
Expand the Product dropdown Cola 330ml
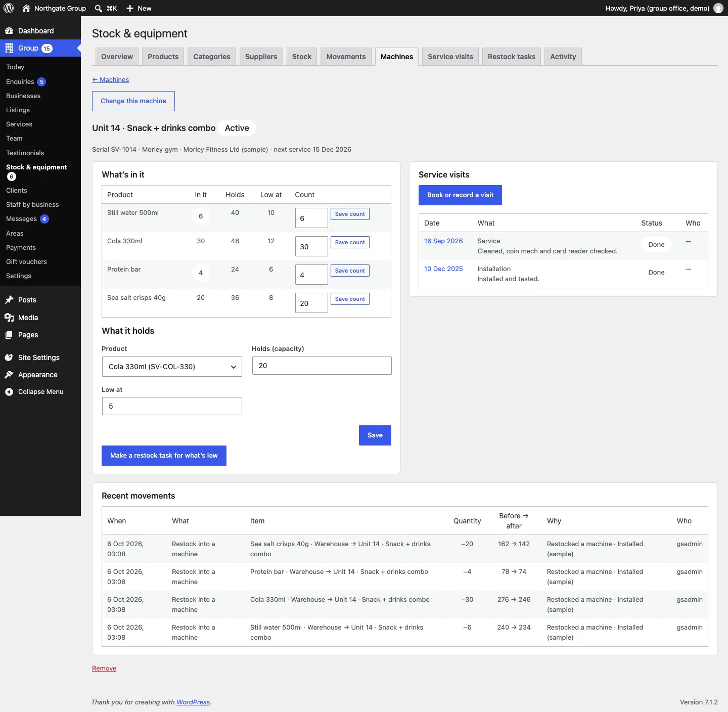click(172, 367)
